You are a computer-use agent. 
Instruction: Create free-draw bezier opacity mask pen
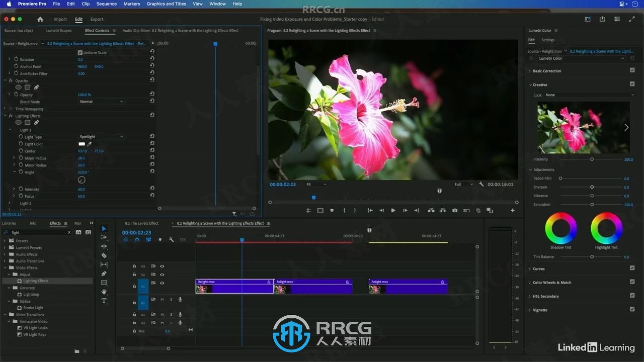(36, 87)
